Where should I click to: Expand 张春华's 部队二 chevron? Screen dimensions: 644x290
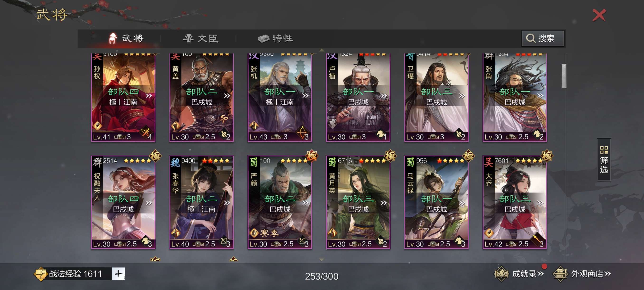[227, 203]
